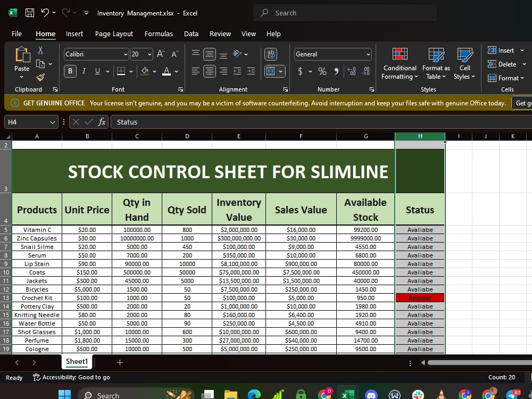532x399 pixels.
Task: Apply the Font Color A swatch
Action: 167,71
